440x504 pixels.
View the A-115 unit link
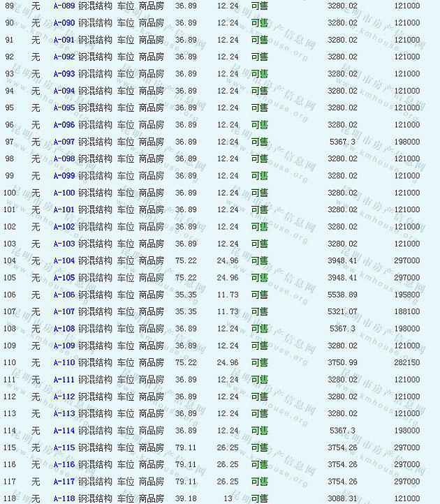pos(64,447)
